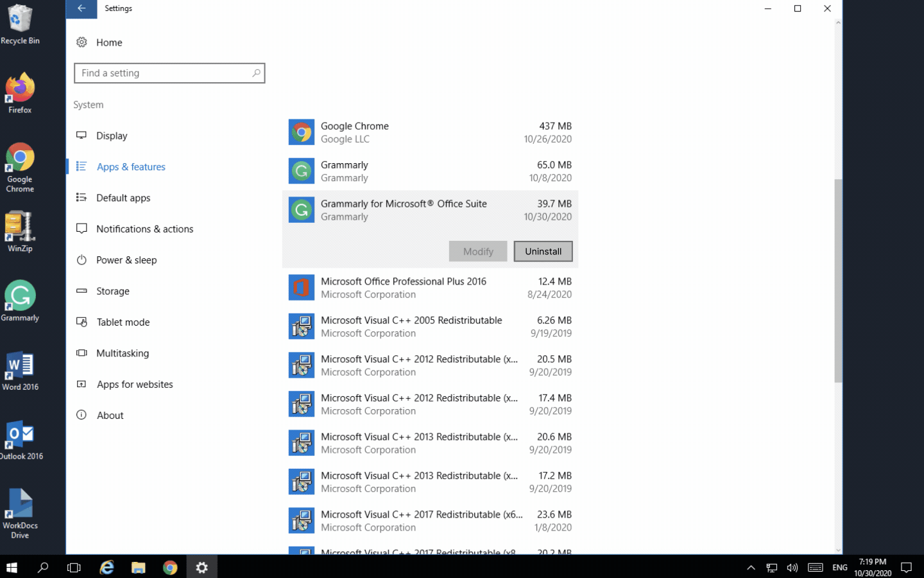Click the Storage drive icon
Image resolution: width=924 pixels, height=578 pixels.
point(81,291)
